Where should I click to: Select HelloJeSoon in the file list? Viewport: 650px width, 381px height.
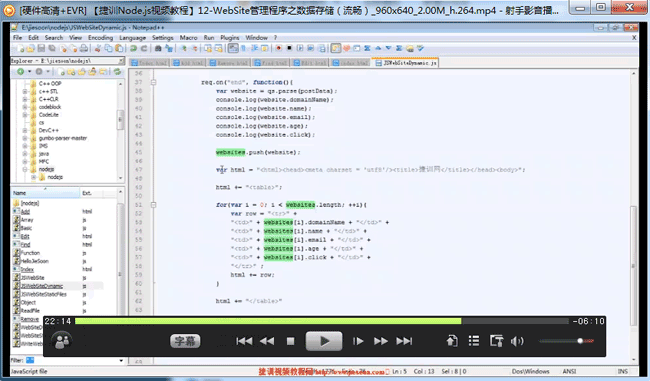coord(35,261)
